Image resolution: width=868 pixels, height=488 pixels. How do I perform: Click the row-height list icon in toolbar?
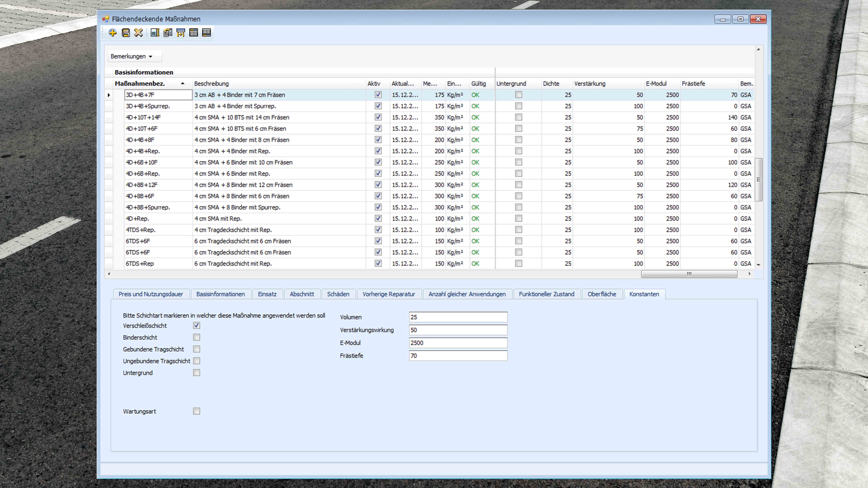[x=155, y=33]
